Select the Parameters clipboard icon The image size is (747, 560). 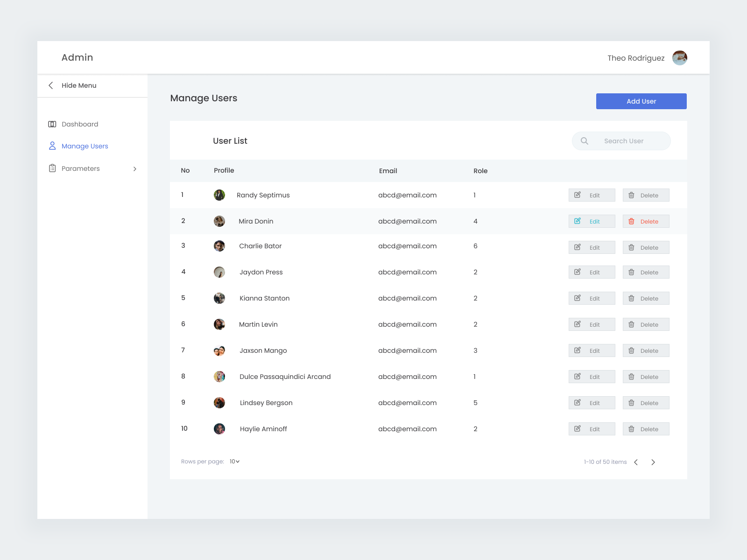[x=52, y=168]
